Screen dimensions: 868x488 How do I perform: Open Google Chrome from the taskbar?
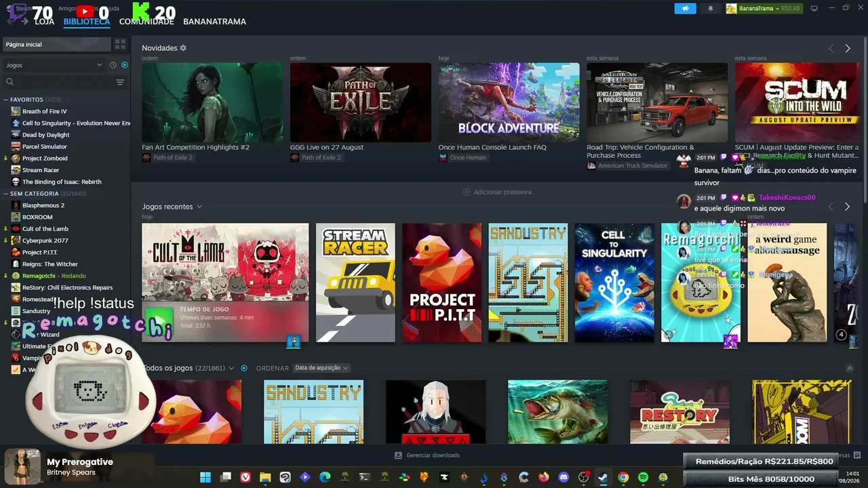[623, 477]
